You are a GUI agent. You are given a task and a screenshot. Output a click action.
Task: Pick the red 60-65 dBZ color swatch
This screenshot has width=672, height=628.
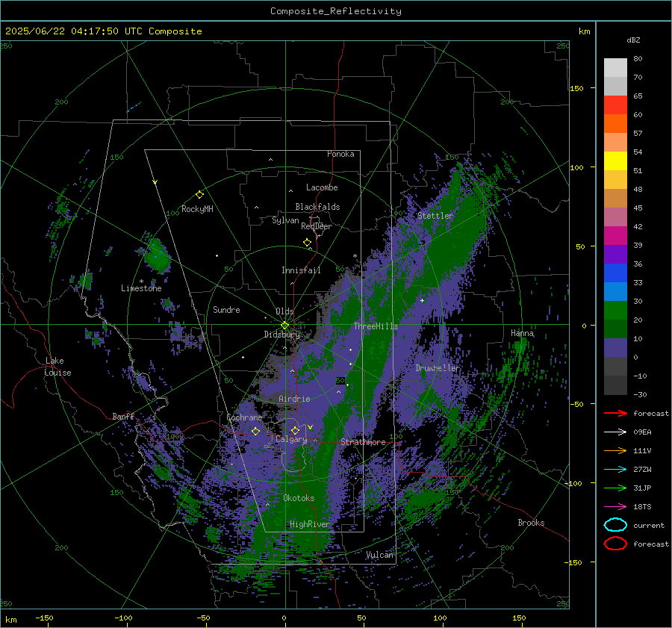[x=615, y=105]
